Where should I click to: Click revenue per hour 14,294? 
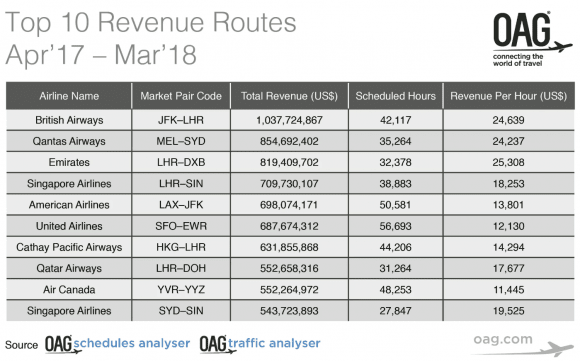click(509, 247)
